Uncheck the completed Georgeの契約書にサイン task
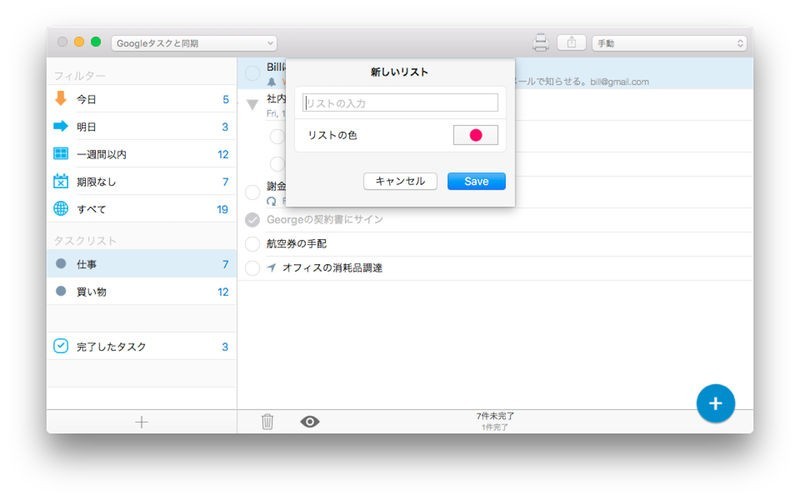This screenshot has width=800, height=500. point(252,219)
